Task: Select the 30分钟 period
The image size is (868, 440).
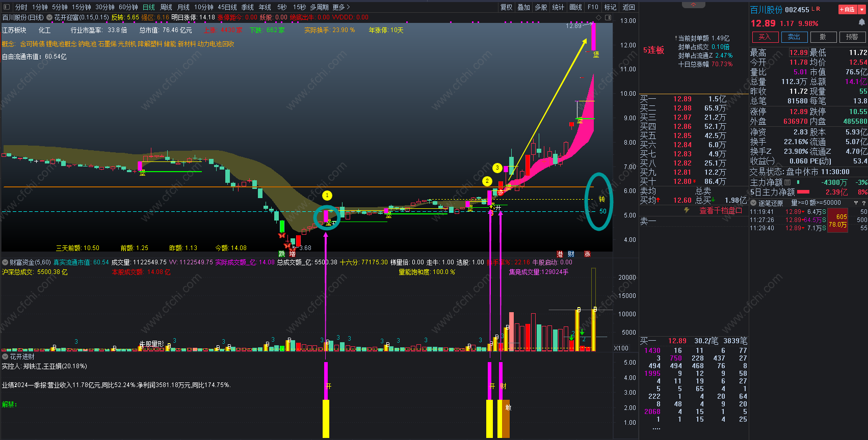Action: pyautogui.click(x=105, y=7)
